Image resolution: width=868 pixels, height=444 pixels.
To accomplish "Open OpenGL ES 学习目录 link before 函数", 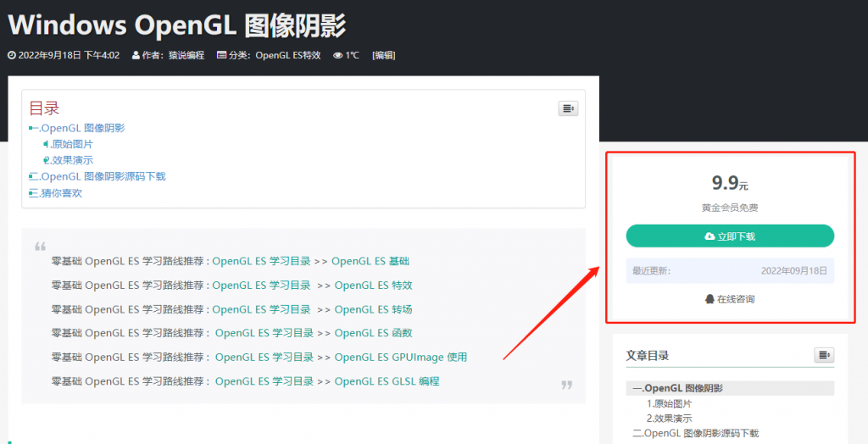I will click(x=264, y=333).
